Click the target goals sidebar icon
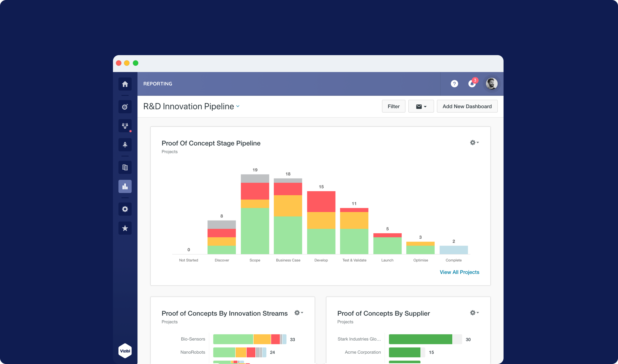The height and width of the screenshot is (364, 618). (125, 107)
